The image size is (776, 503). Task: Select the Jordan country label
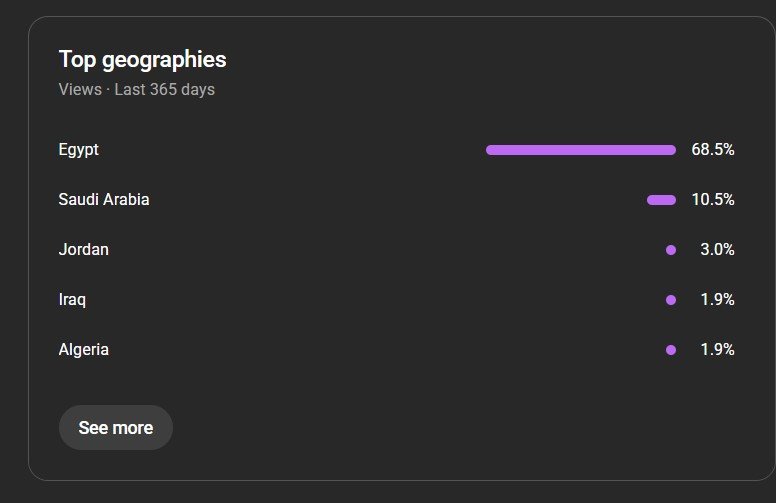point(84,250)
